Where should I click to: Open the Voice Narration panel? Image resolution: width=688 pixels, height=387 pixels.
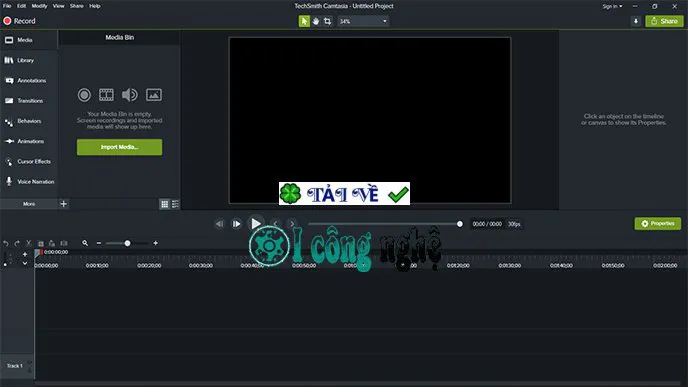[29, 181]
